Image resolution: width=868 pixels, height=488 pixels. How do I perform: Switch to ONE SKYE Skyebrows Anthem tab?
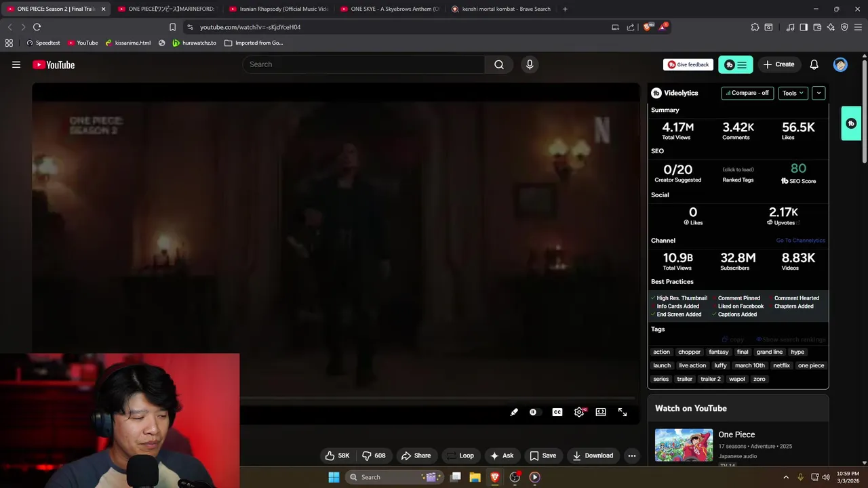click(389, 9)
